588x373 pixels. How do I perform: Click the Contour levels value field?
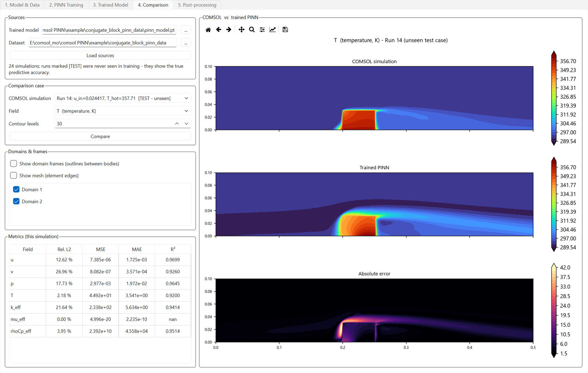click(x=113, y=124)
